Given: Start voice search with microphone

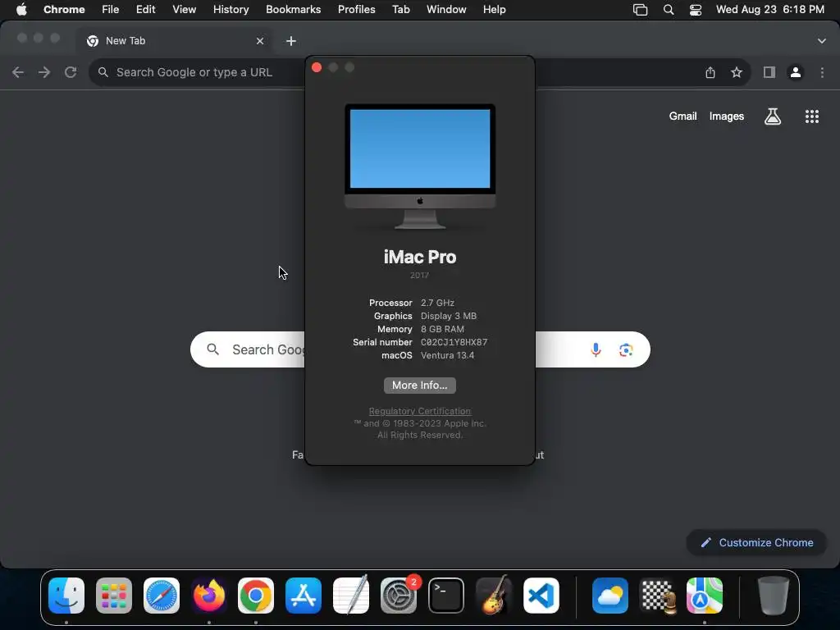Looking at the screenshot, I should point(596,349).
